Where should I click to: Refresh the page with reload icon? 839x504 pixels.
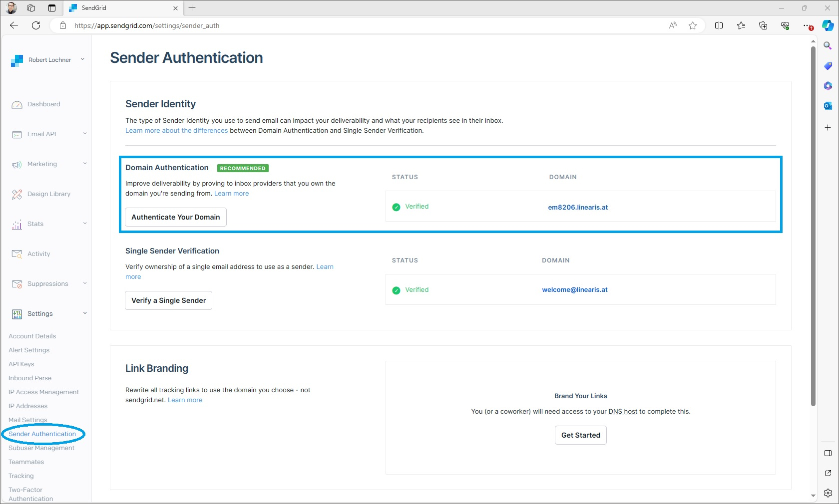pyautogui.click(x=36, y=25)
